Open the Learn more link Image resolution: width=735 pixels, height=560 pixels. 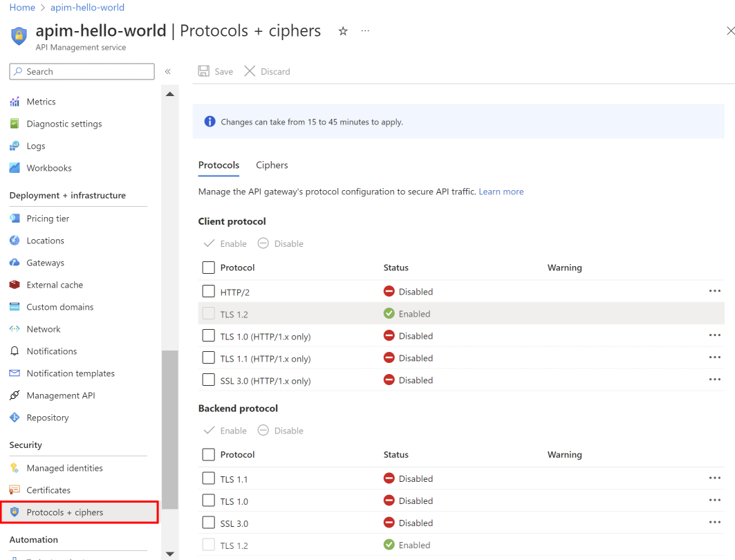tap(501, 191)
